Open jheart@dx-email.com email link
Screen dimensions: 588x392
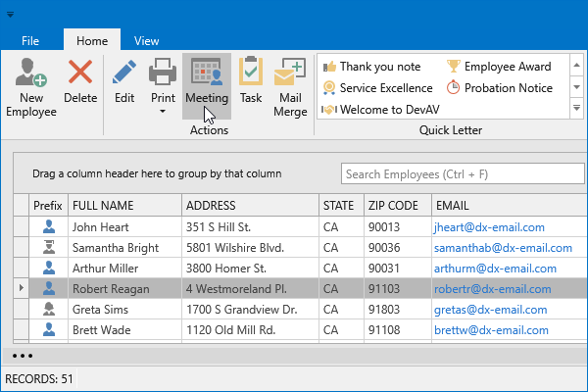pyautogui.click(x=489, y=227)
